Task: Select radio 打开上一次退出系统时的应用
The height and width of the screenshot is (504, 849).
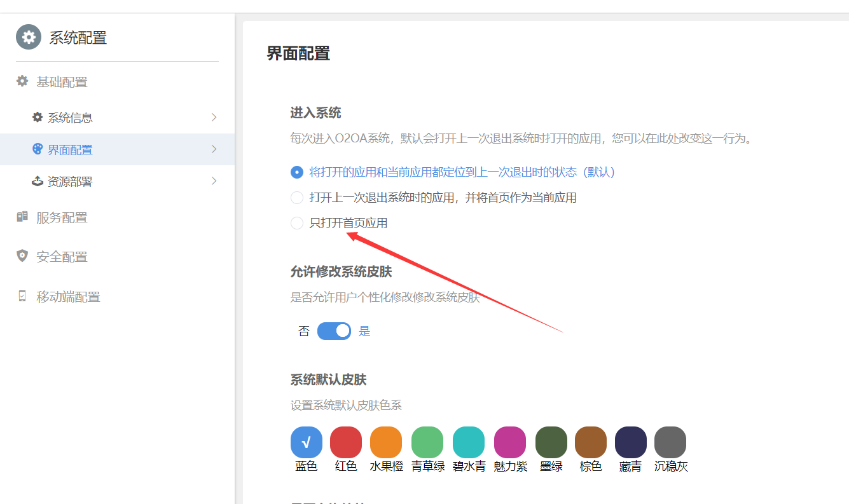Action: (297, 198)
